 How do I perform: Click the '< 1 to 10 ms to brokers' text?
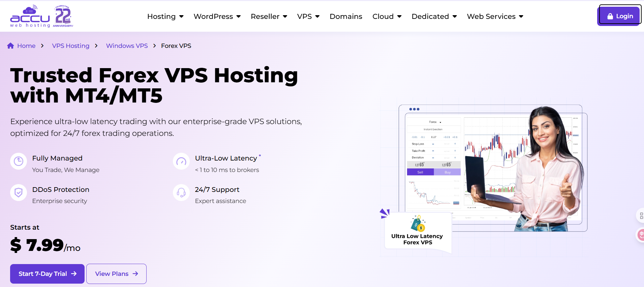(227, 170)
